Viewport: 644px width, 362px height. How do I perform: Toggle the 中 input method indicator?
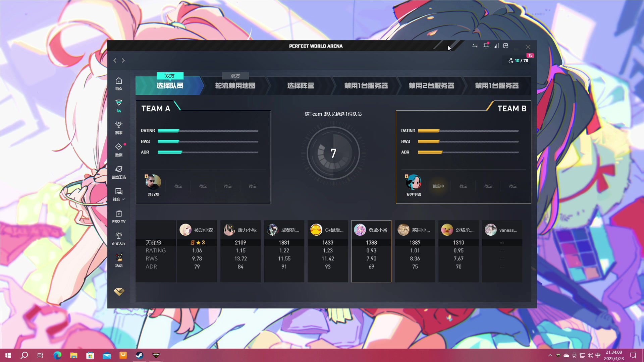pyautogui.click(x=598, y=355)
